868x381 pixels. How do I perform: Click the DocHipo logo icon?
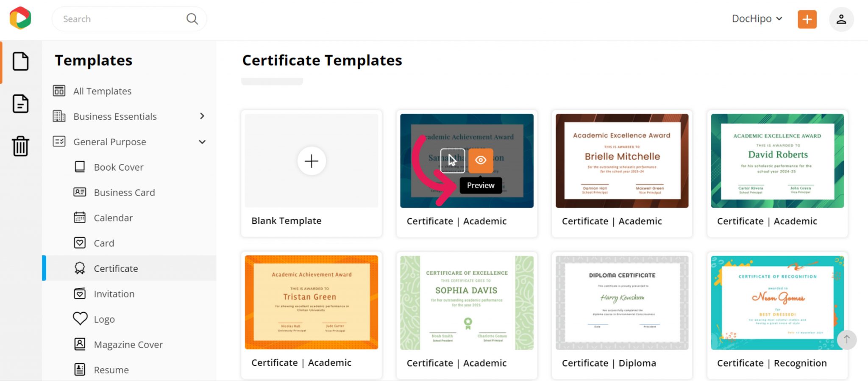pos(20,18)
